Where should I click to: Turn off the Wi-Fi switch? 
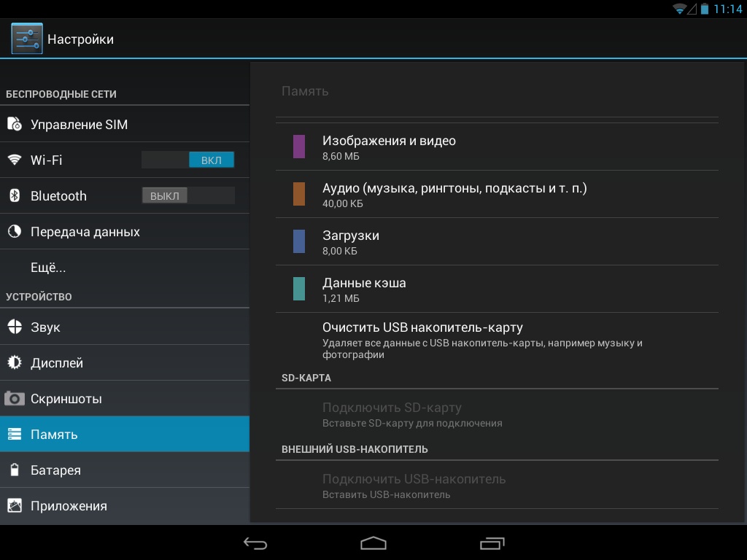coord(188,160)
